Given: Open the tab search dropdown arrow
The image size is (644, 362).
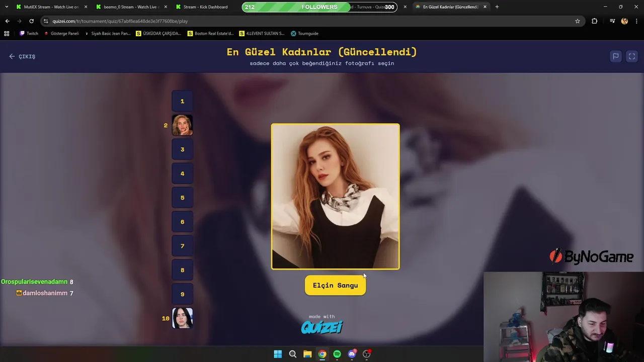Looking at the screenshot, I should coord(6,7).
